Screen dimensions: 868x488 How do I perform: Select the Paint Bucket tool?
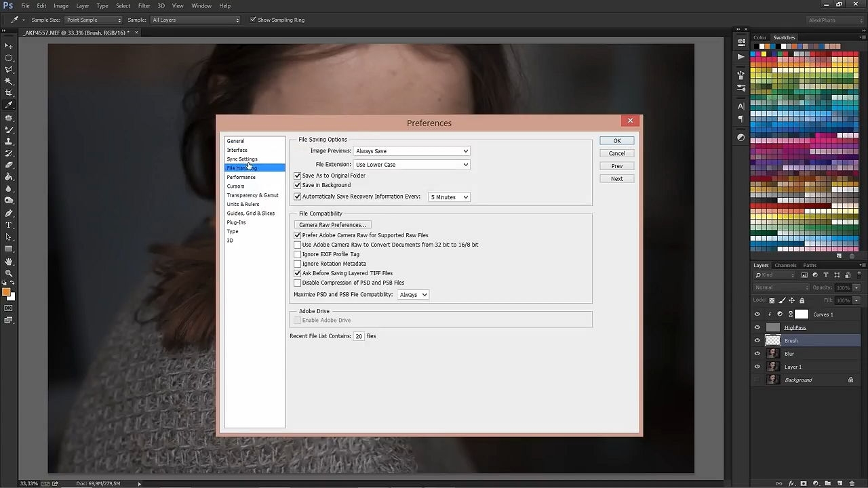[x=9, y=177]
